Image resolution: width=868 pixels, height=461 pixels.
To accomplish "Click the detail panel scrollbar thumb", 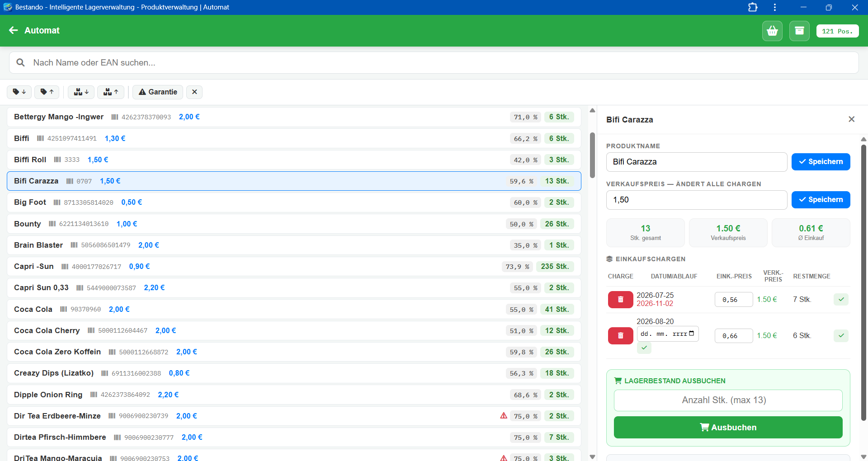I will (863, 282).
